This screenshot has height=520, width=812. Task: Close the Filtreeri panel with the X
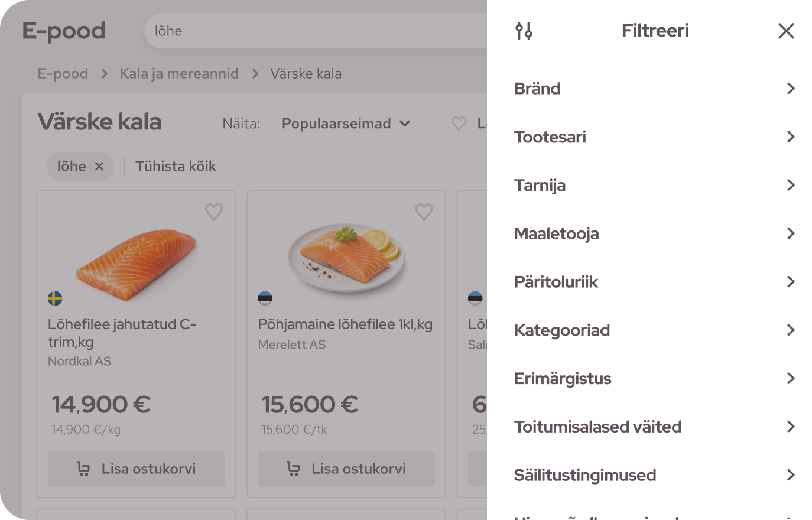point(786,31)
